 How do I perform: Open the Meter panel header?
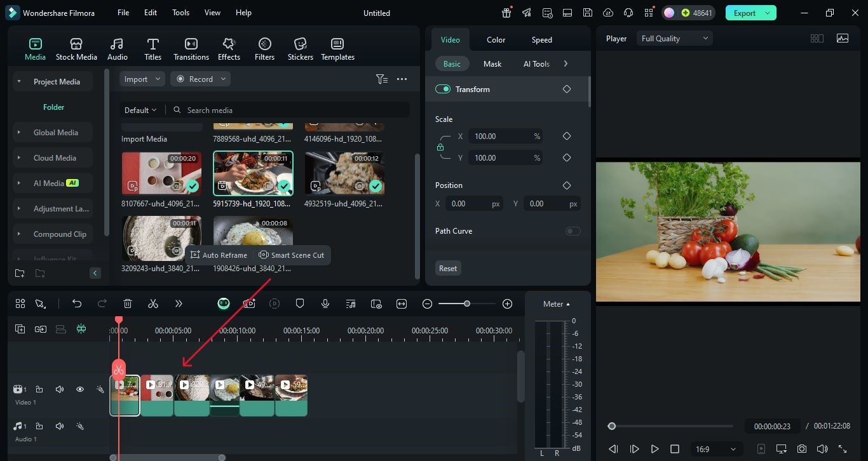557,304
